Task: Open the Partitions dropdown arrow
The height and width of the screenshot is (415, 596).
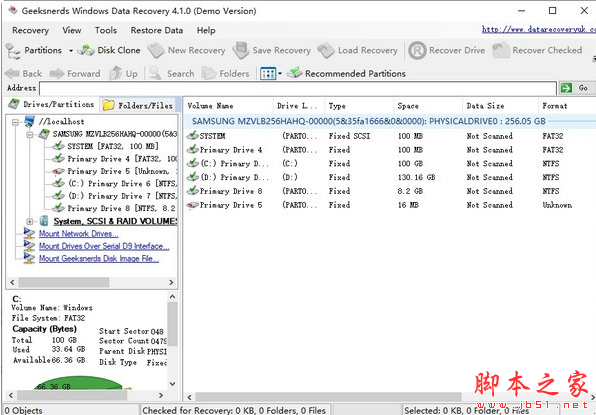Action: click(71, 51)
